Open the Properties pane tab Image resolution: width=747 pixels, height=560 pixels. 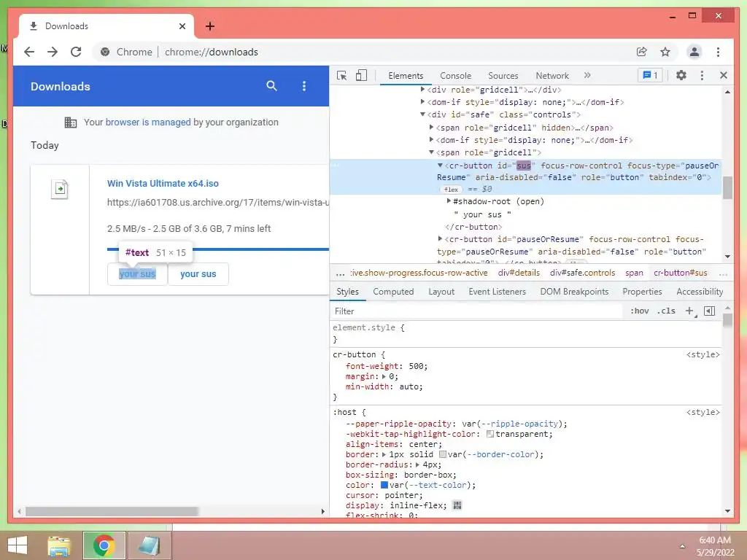[x=642, y=292]
